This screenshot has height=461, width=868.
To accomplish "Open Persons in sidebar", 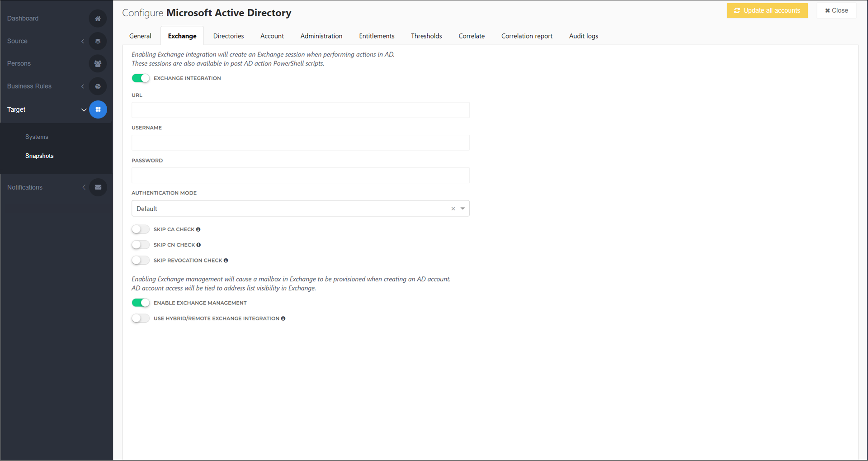I will (x=19, y=64).
